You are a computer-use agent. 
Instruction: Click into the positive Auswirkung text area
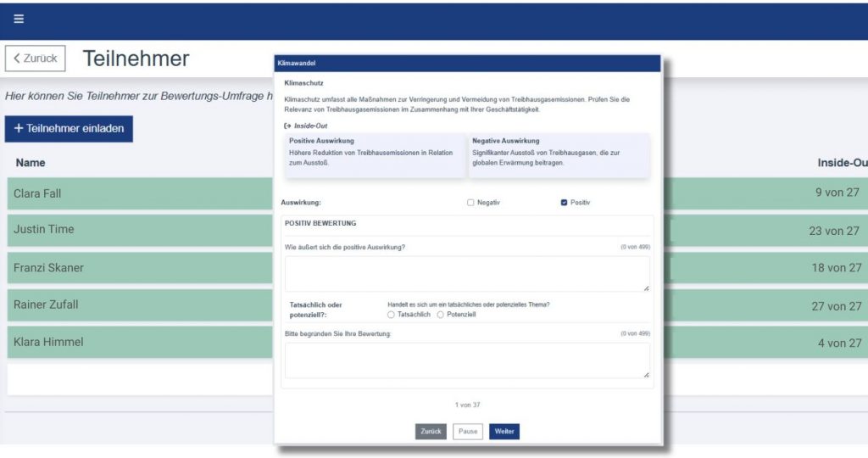tap(466, 274)
